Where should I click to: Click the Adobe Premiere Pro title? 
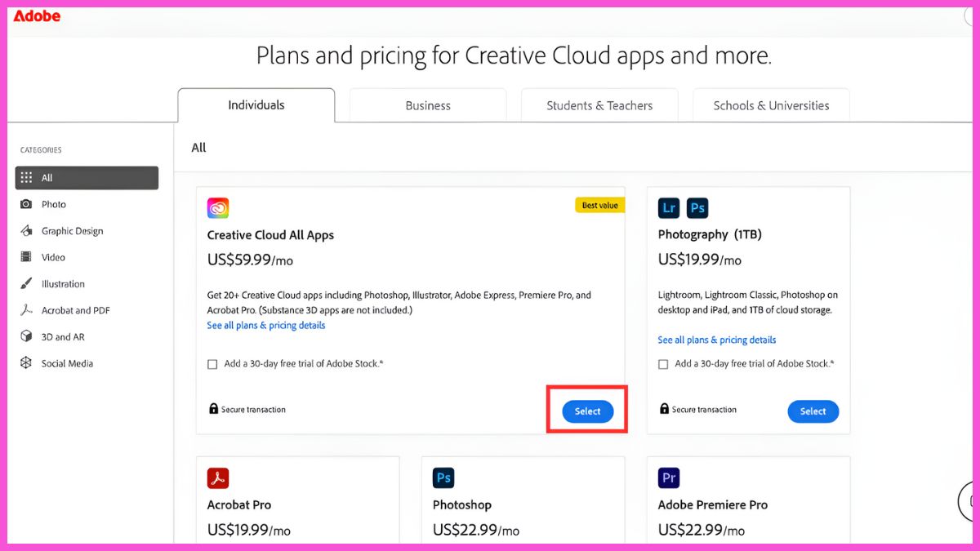tap(713, 504)
